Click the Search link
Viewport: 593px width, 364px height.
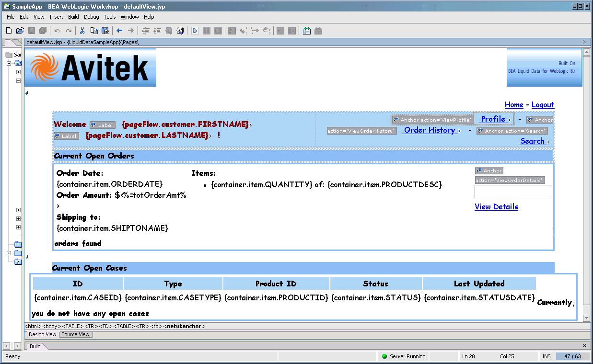[533, 141]
